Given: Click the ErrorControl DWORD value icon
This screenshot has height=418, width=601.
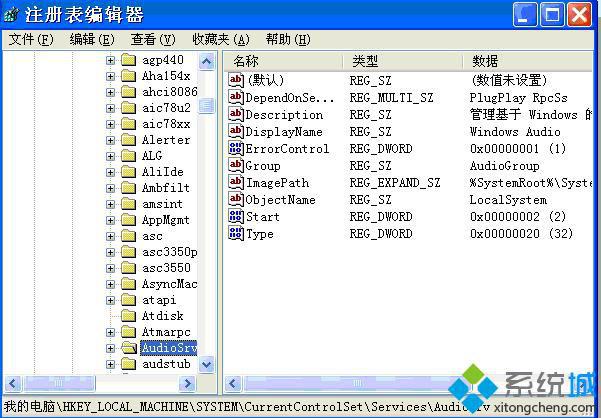Looking at the screenshot, I should [x=236, y=148].
